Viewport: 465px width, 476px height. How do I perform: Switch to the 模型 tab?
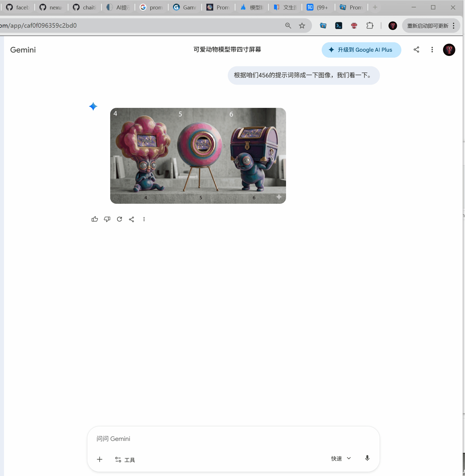click(x=252, y=7)
